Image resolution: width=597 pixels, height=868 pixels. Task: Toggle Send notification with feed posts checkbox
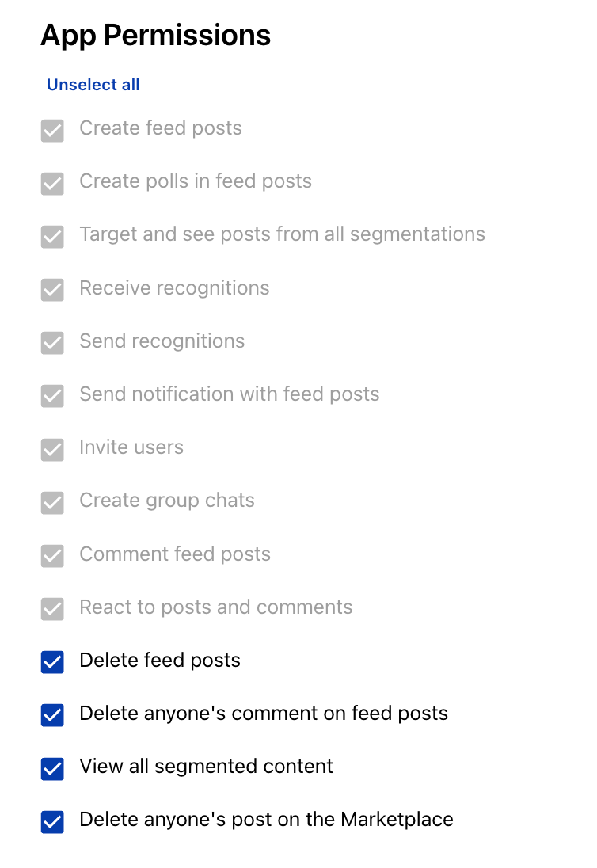(52, 396)
